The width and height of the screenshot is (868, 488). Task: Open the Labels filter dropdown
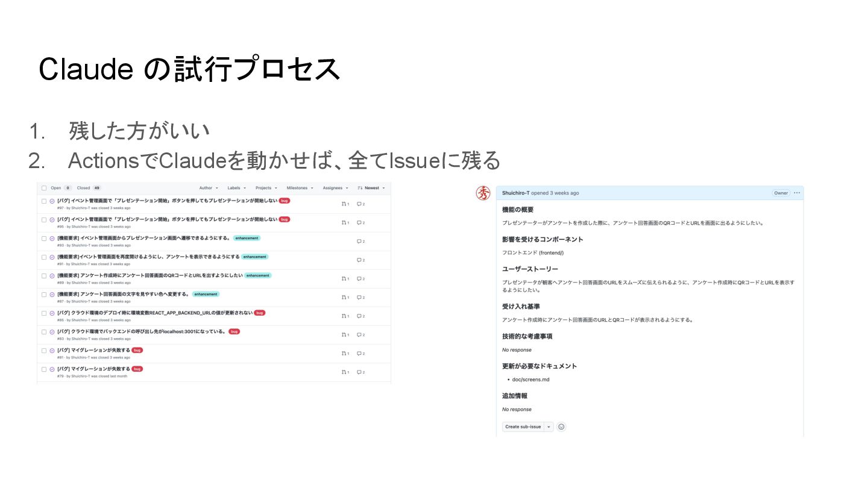tap(237, 188)
